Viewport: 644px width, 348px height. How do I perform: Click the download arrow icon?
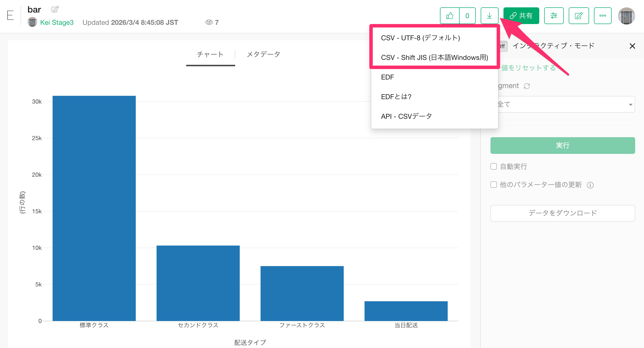click(x=489, y=16)
